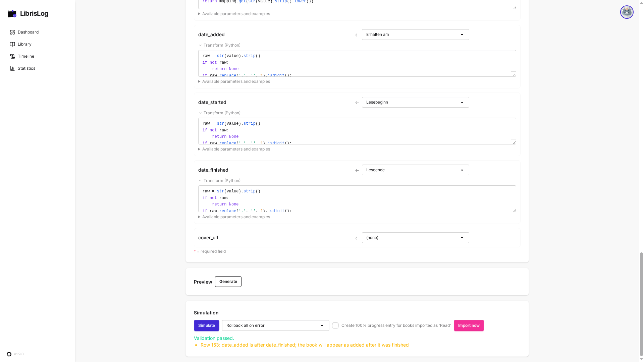Image resolution: width=644 pixels, height=362 pixels.
Task: Click the GitHub icon beside version
Action: coord(9,354)
